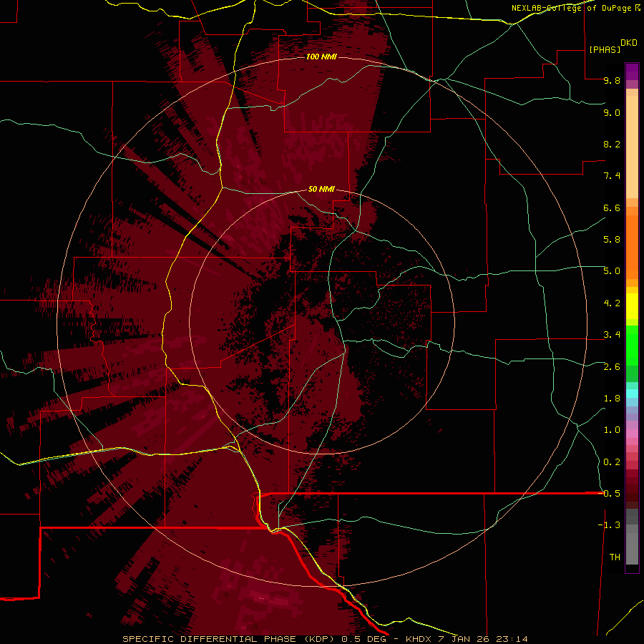The width and height of the screenshot is (644, 644).
Task: Click the 0.2 scale value
Action: point(612,462)
